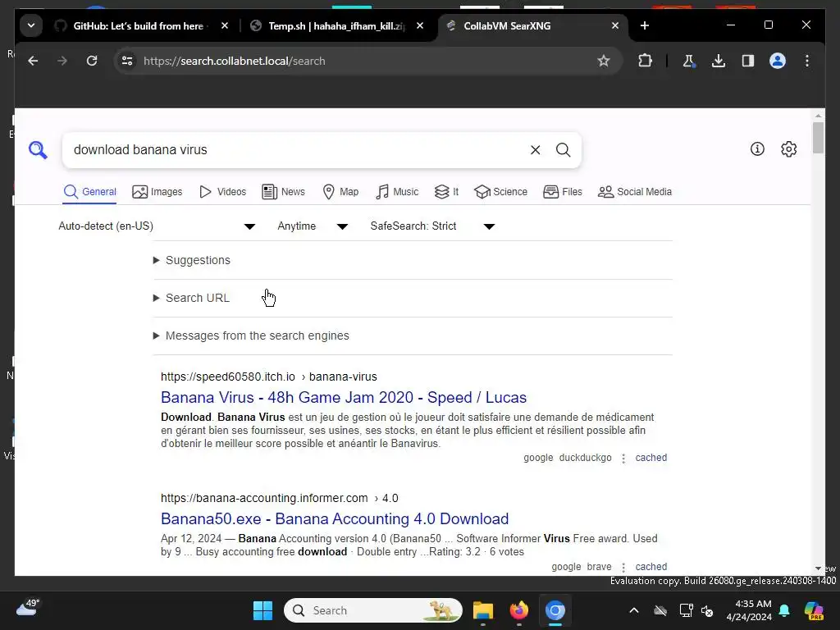Open the SafeSearch Strict dropdown

point(432,226)
